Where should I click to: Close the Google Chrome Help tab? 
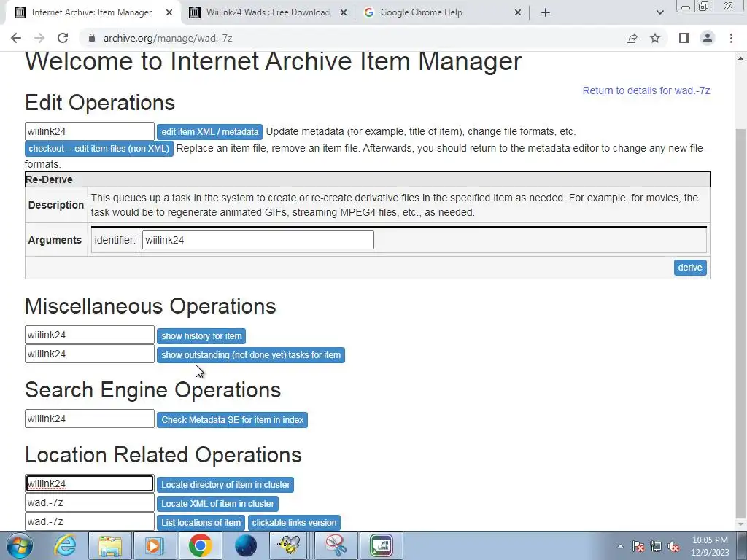[518, 13]
